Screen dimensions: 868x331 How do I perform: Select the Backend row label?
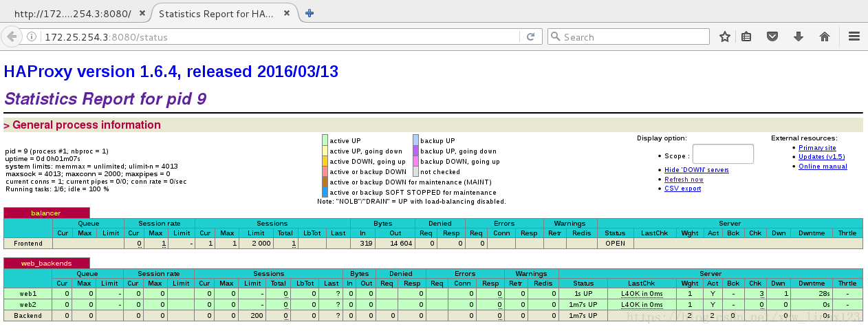pyautogui.click(x=28, y=315)
